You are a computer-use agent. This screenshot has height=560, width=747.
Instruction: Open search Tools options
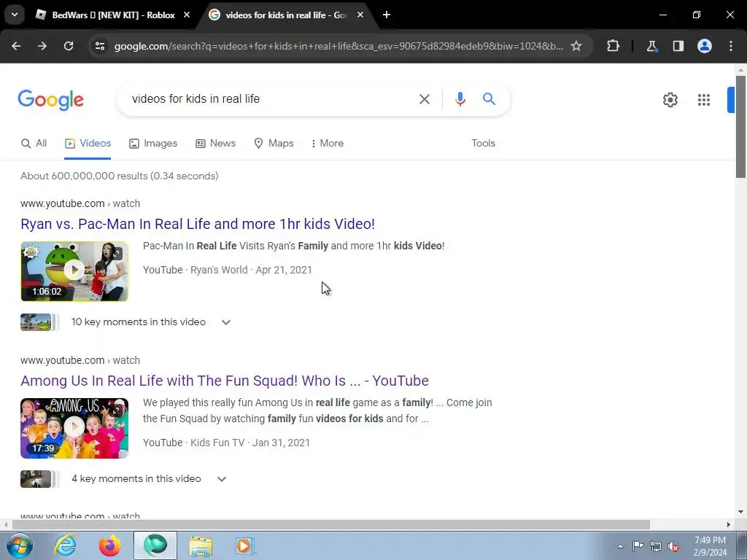pos(483,144)
